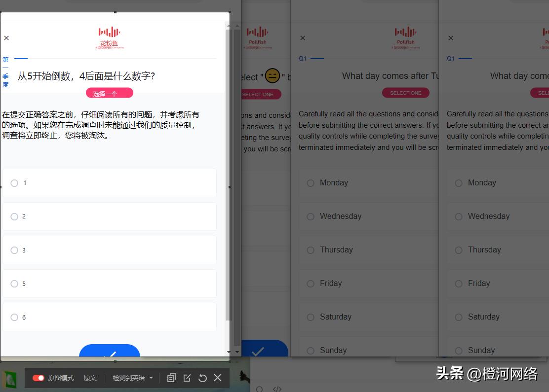Click the Pollfish logo on the English survey

[x=405, y=38]
